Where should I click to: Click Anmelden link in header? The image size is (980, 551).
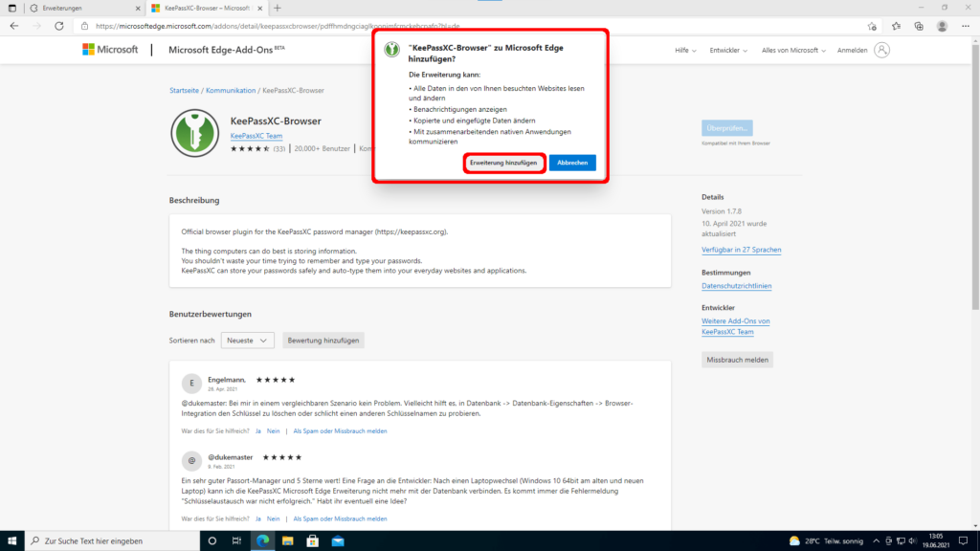pyautogui.click(x=852, y=50)
